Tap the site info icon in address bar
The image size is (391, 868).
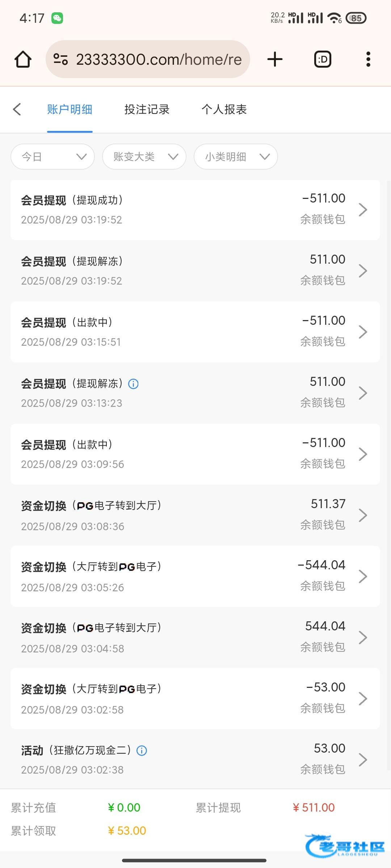coord(60,59)
